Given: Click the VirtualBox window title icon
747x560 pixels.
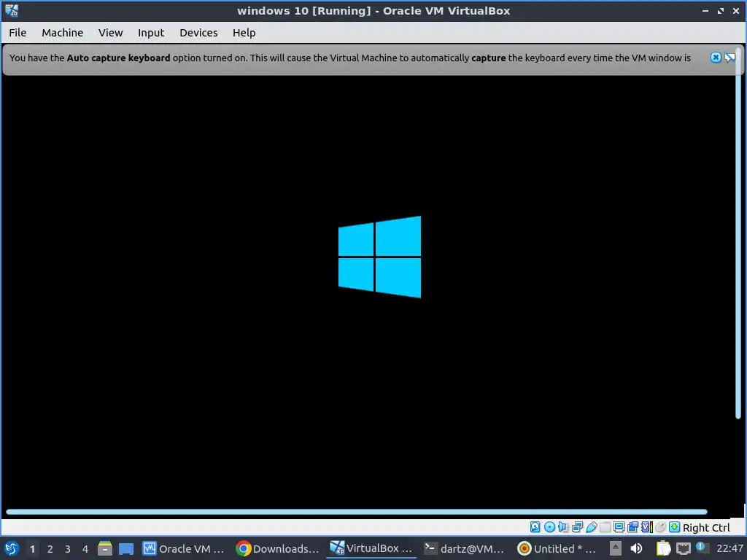Looking at the screenshot, I should [12, 10].
